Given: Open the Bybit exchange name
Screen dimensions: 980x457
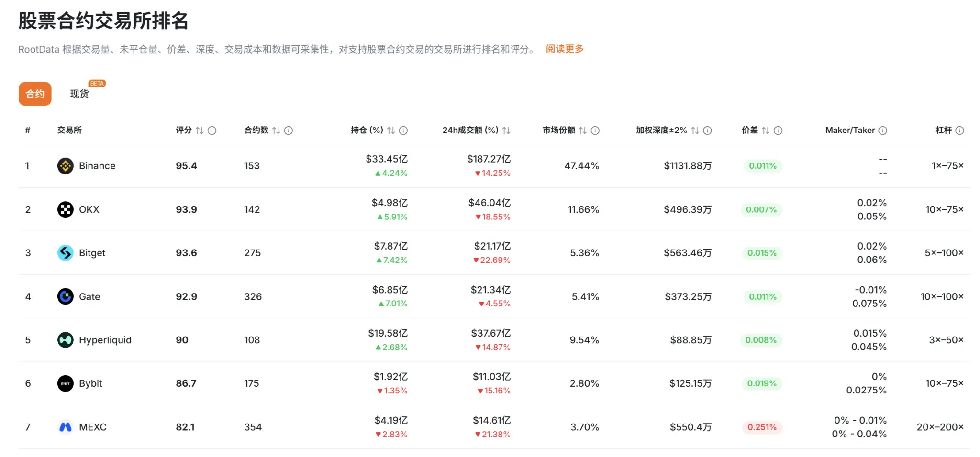Looking at the screenshot, I should click(x=90, y=383).
